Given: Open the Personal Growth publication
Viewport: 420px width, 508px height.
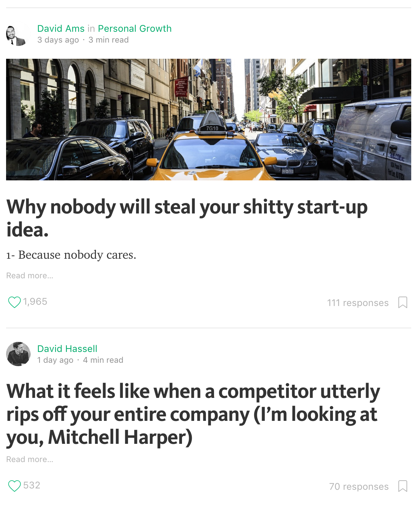Looking at the screenshot, I should tap(135, 29).
